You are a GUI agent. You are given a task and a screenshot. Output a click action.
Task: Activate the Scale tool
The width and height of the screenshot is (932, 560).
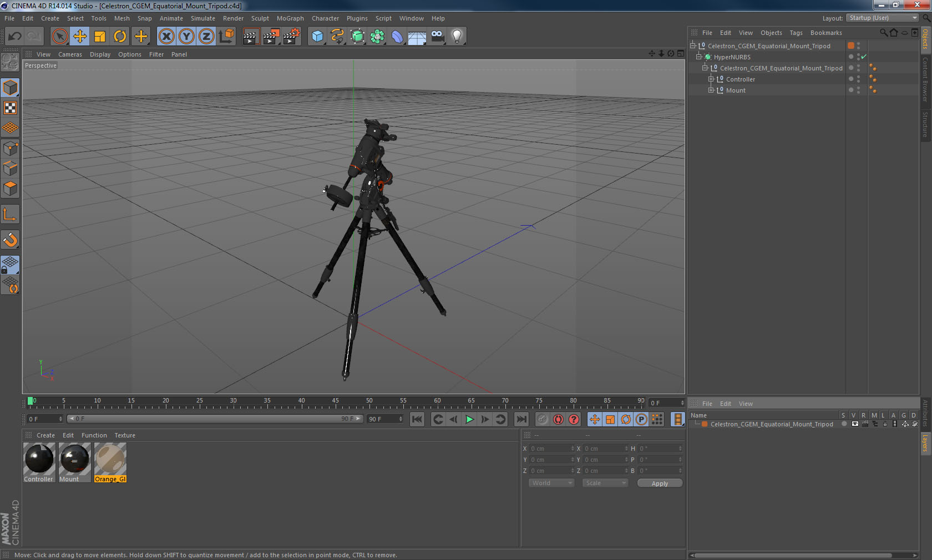100,37
